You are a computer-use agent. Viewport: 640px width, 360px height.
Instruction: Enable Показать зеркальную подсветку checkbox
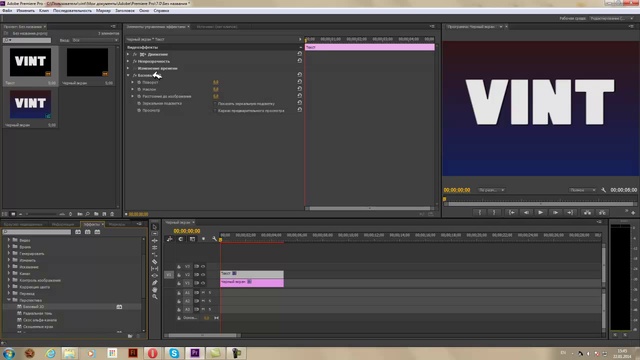[215, 104]
